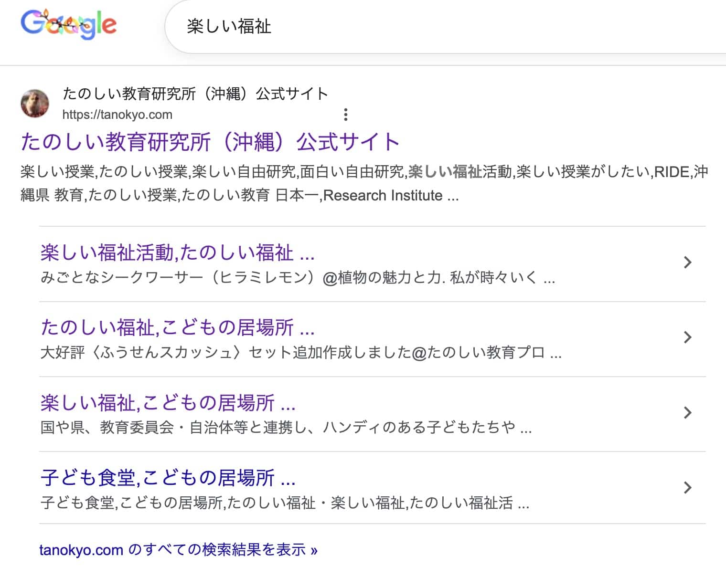Click the tanokyo.com site favicon

coord(35,103)
